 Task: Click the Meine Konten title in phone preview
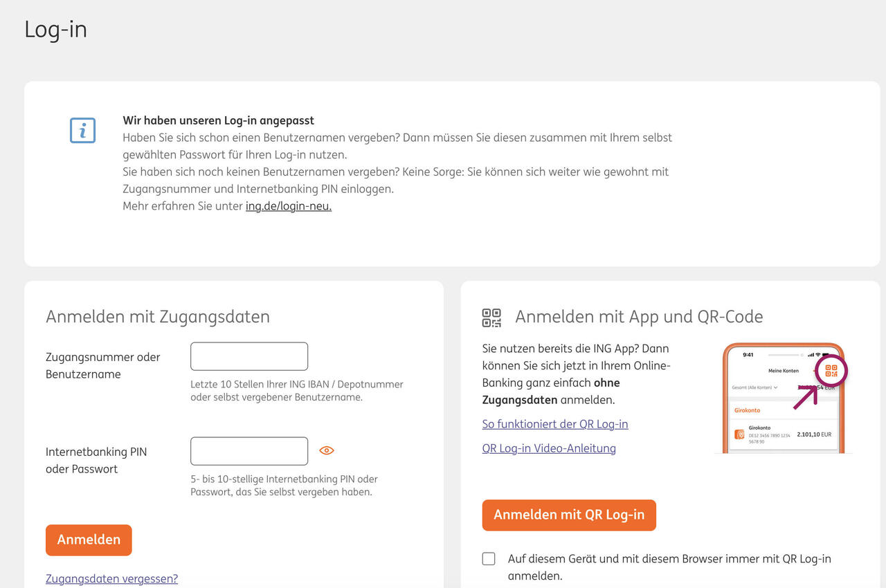783,371
